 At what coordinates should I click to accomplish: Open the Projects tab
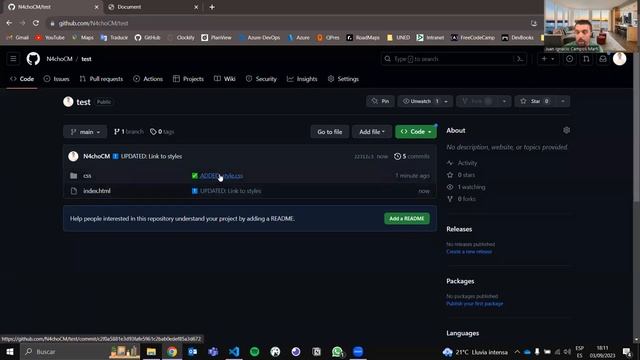pyautogui.click(x=188, y=79)
